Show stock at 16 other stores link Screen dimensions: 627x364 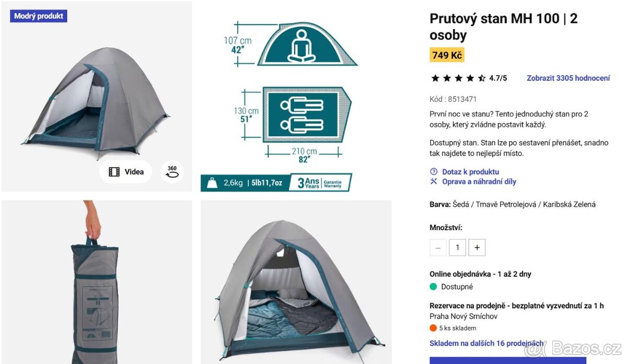coord(486,343)
